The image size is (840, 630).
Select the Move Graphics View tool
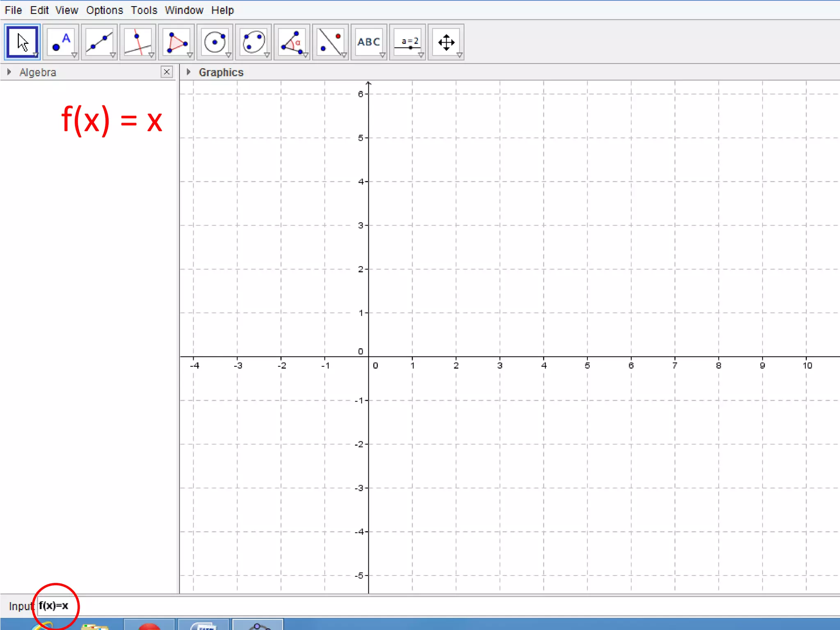(446, 42)
